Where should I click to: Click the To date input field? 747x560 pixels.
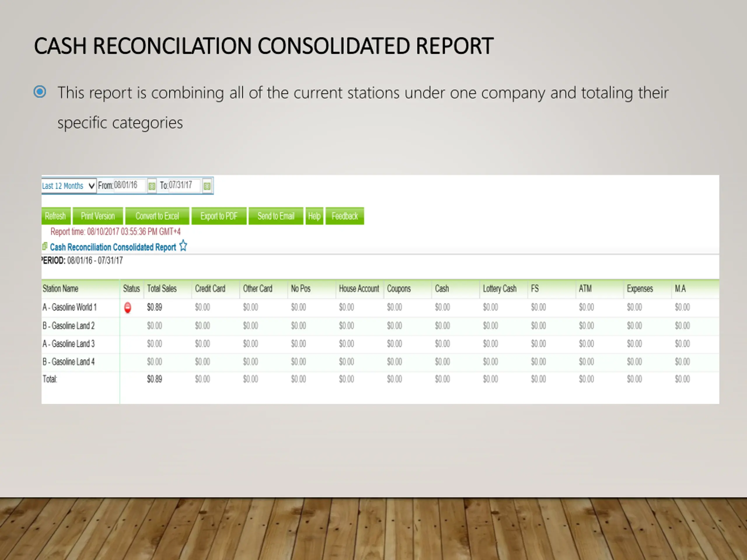(184, 185)
